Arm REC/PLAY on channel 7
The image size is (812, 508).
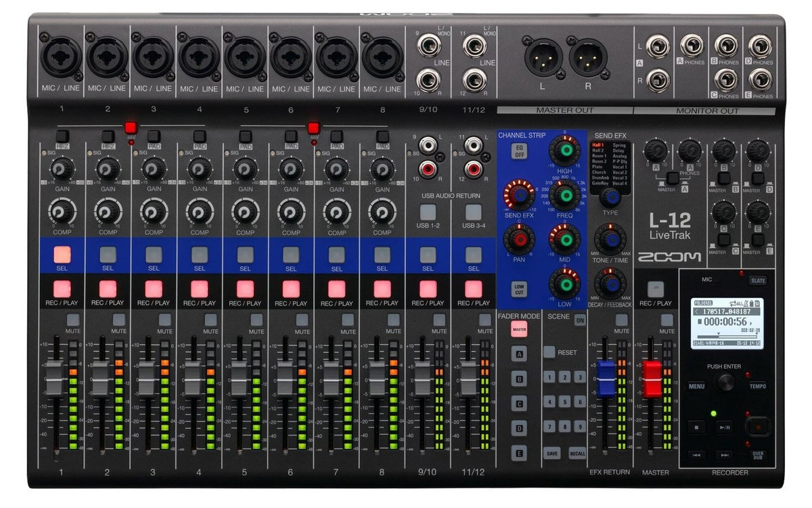[336, 289]
